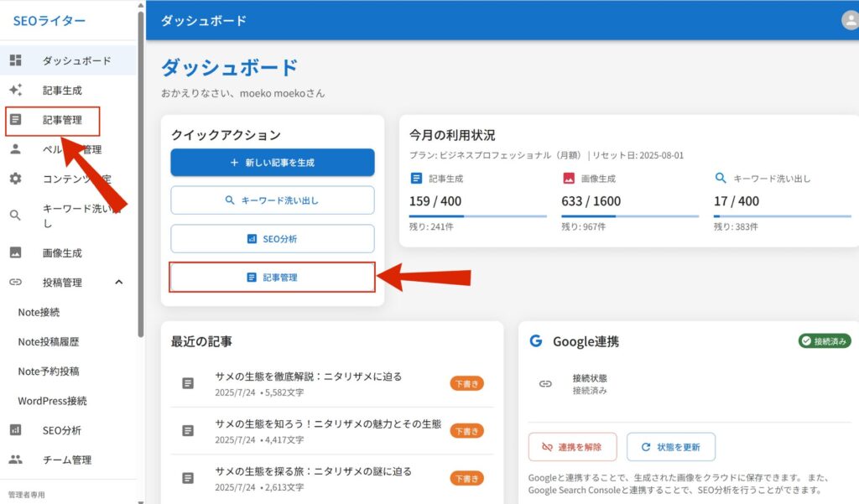This screenshot has width=859, height=504.
Task: Open the user avatar in top bar
Action: tap(849, 20)
